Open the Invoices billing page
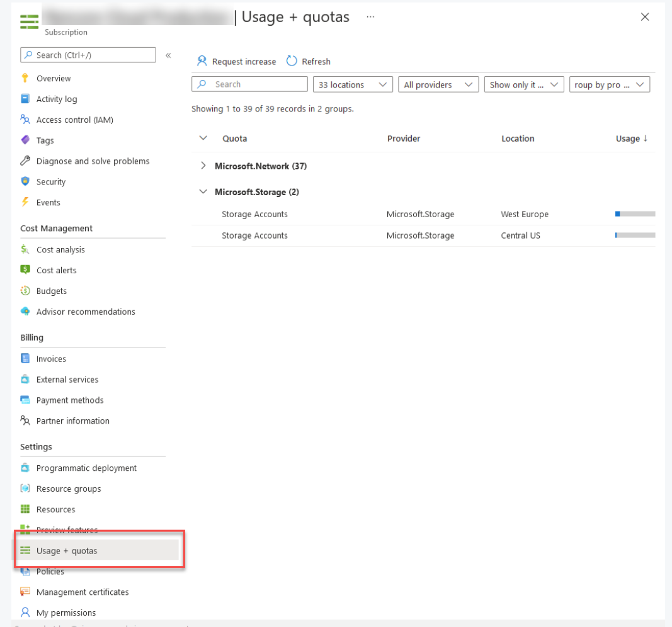Image resolution: width=672 pixels, height=627 pixels. 51,358
